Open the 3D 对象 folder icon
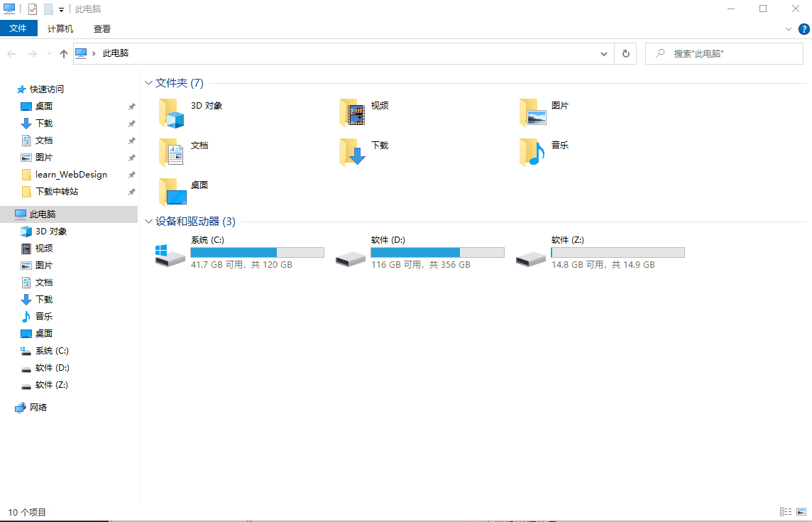 pyautogui.click(x=172, y=113)
